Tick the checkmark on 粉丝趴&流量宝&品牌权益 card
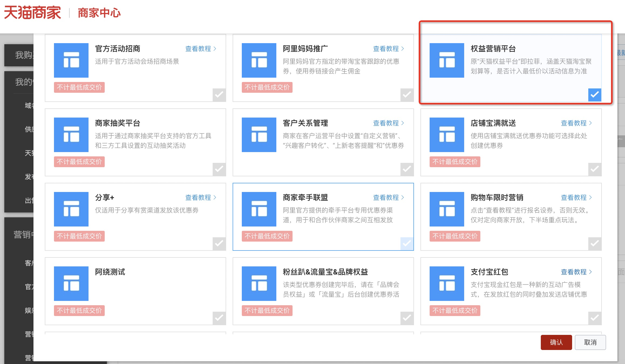The height and width of the screenshot is (364, 625). tap(407, 318)
